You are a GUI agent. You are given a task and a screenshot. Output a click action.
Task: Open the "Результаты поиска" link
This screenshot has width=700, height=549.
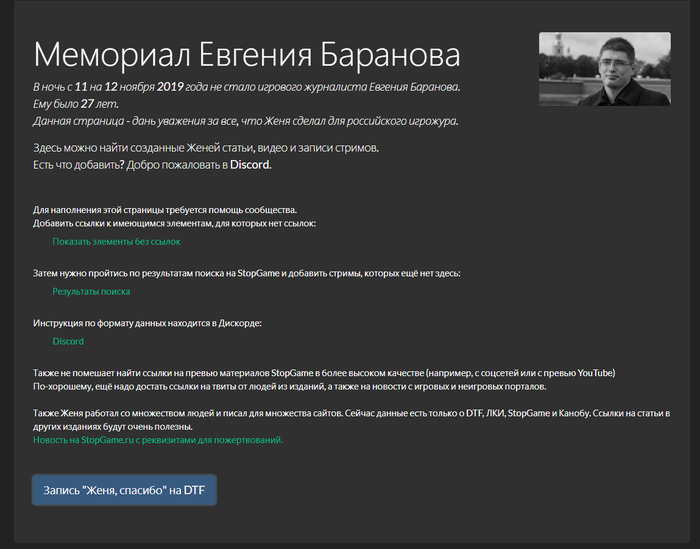(91, 291)
